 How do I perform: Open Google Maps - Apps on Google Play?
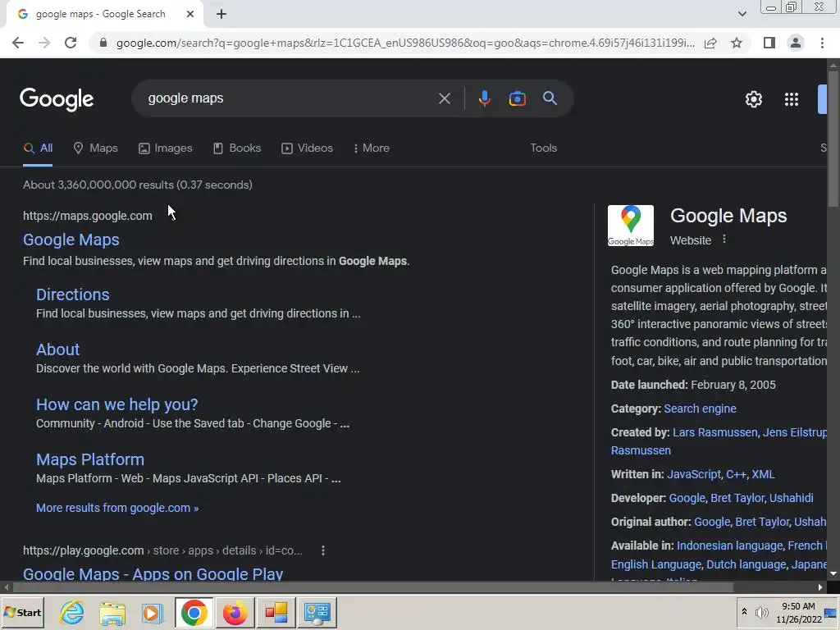coord(153,573)
